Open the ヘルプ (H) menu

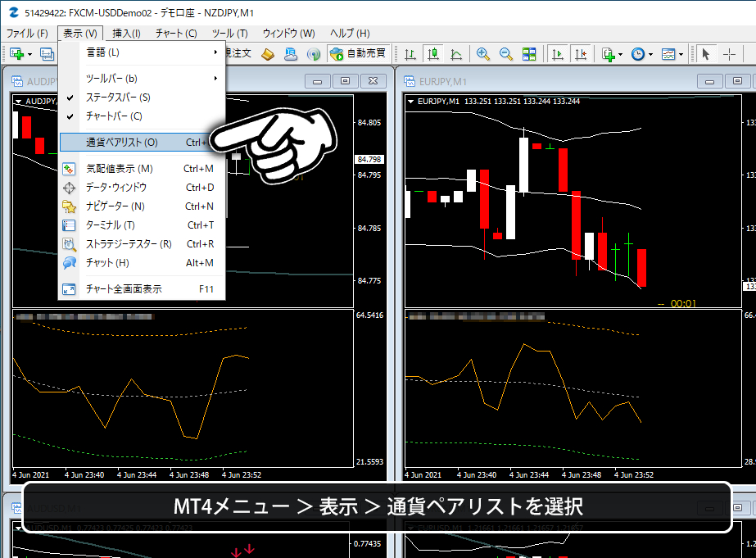pos(350,34)
